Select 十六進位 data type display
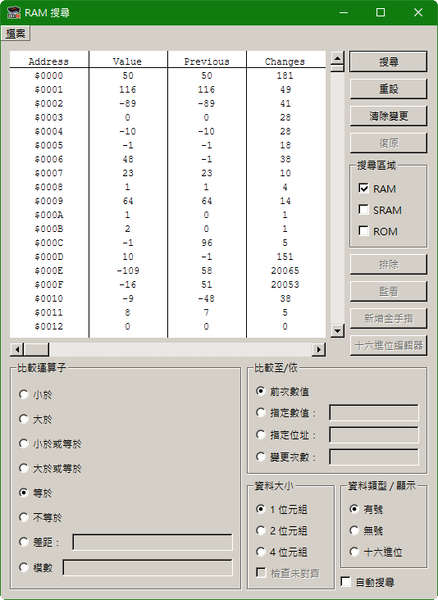The height and width of the screenshot is (600, 438). click(354, 552)
